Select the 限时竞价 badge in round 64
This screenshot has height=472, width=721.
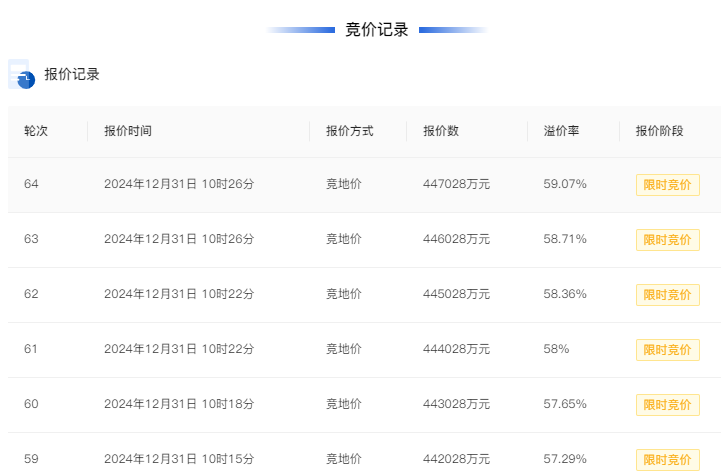668,185
